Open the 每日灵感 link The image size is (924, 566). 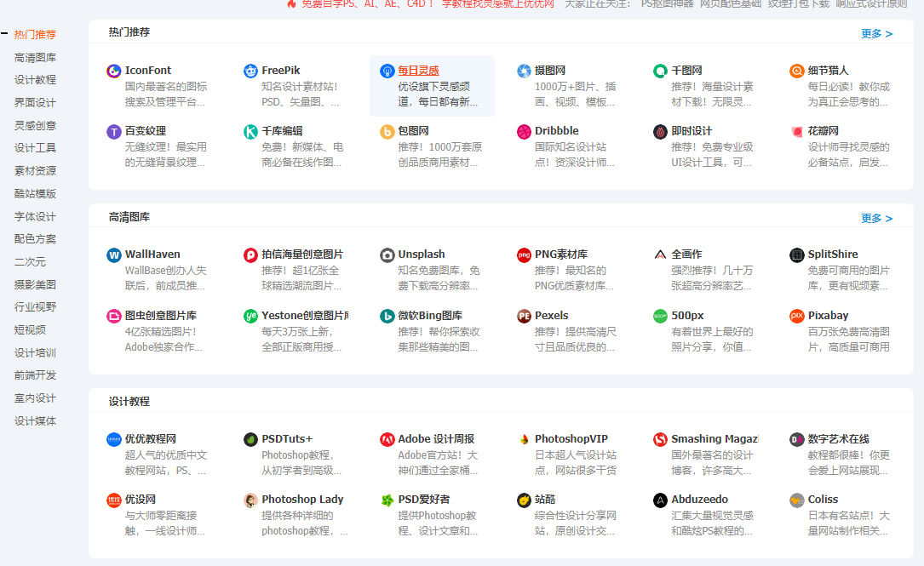coord(418,71)
